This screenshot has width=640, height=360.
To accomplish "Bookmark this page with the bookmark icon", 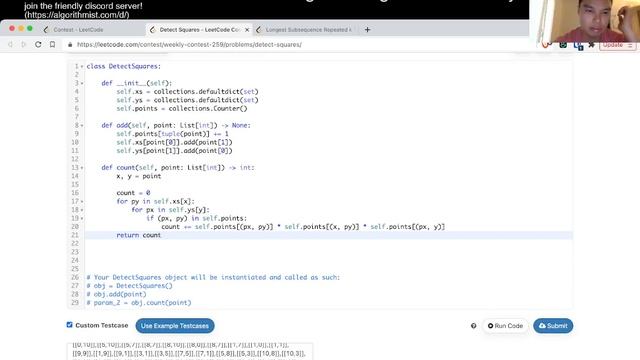I will (x=52, y=44).
